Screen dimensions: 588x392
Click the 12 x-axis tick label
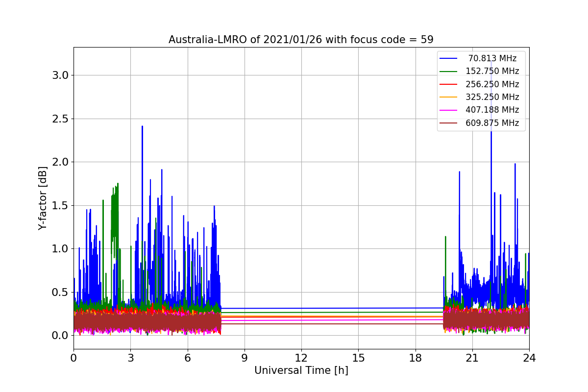[301, 358]
